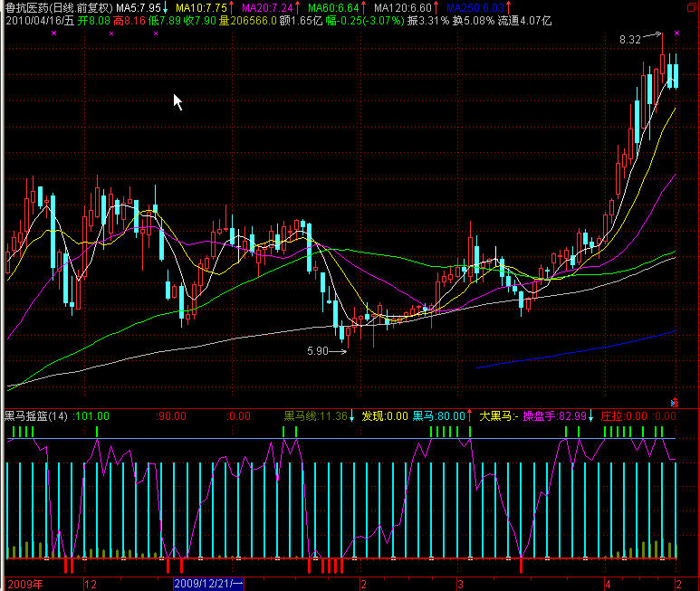Click the 12 month marker on time axis
Image resolution: width=700 pixels, height=591 pixels.
pos(91,585)
